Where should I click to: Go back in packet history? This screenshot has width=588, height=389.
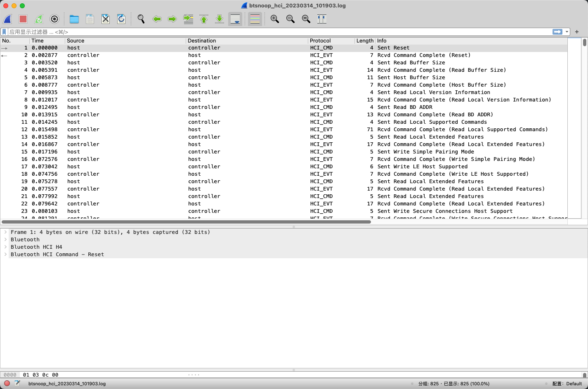[x=157, y=19]
